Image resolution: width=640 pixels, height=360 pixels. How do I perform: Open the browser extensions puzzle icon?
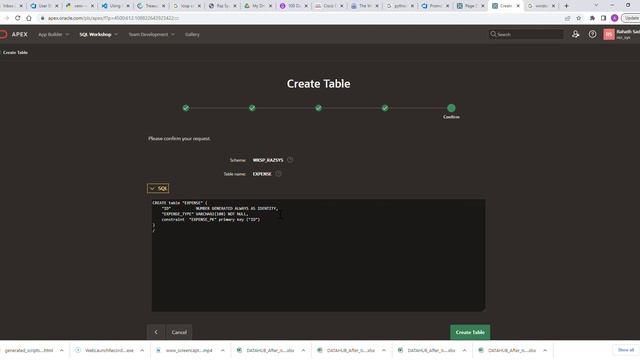point(592,18)
